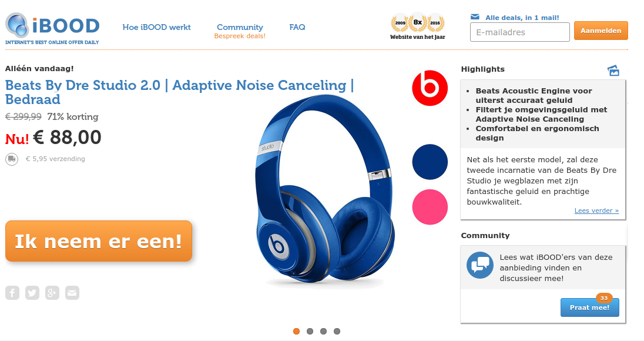Switch to the second carousel dot
The width and height of the screenshot is (644, 341).
pyautogui.click(x=310, y=331)
